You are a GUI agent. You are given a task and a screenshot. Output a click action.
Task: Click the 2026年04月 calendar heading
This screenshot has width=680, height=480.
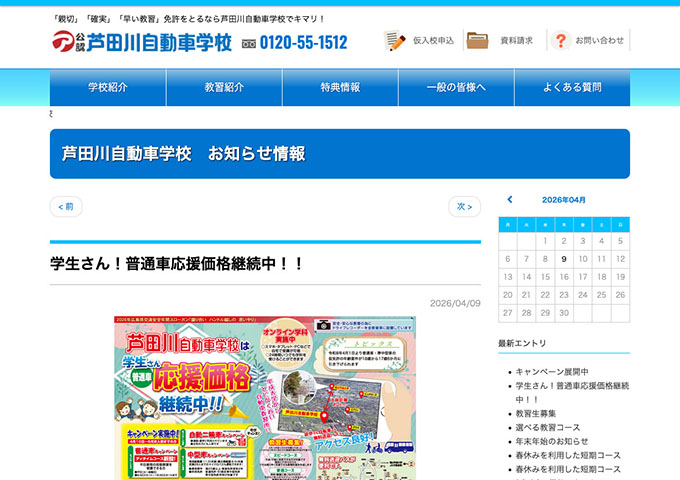564,200
